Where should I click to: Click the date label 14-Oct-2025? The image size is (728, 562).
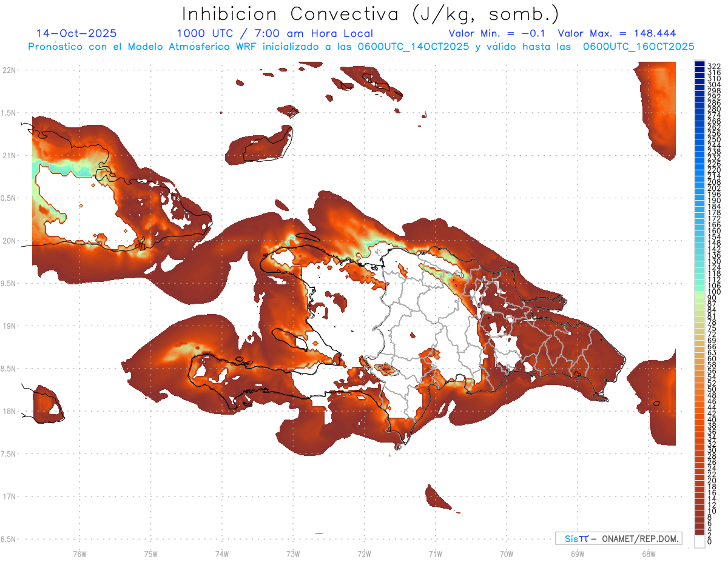point(76,33)
